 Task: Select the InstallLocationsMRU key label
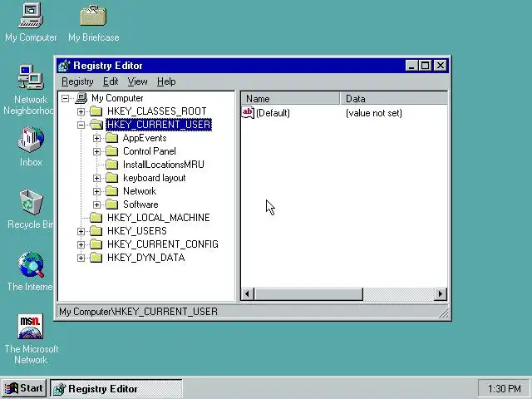point(164,165)
